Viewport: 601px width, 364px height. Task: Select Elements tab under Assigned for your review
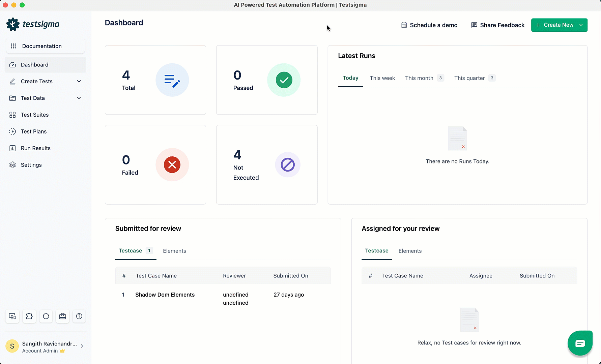[x=410, y=251]
